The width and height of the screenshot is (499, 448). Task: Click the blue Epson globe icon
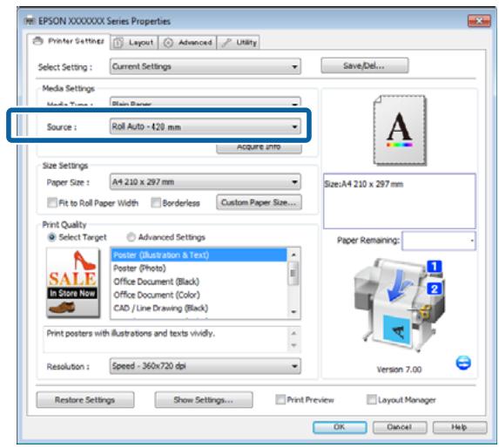pyautogui.click(x=463, y=363)
